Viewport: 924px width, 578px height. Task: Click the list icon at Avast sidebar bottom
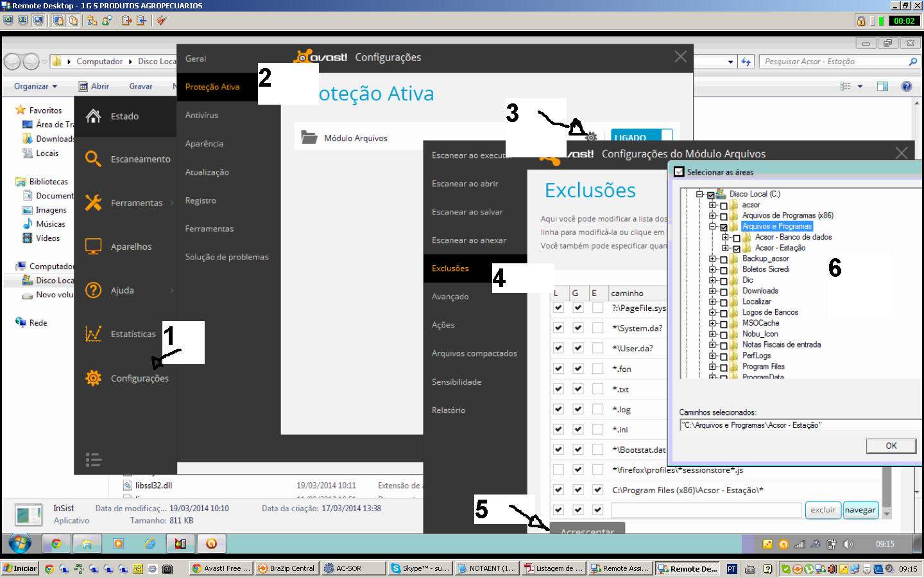pos(94,459)
